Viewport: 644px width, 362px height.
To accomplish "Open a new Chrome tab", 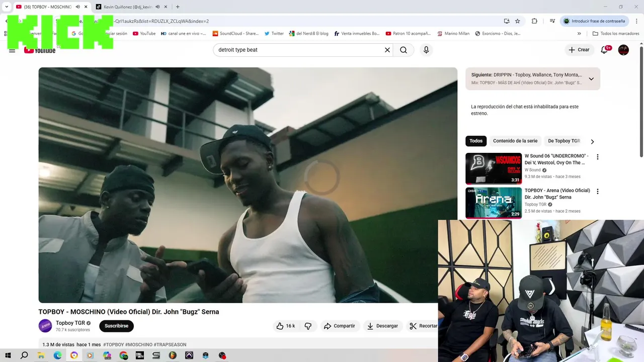I will tap(178, 7).
